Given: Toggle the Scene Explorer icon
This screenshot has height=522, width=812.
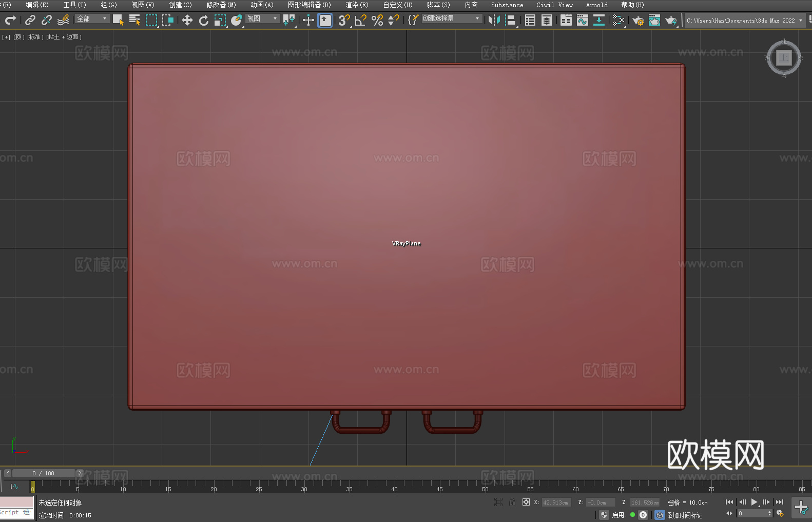Looking at the screenshot, I should pyautogui.click(x=530, y=20).
